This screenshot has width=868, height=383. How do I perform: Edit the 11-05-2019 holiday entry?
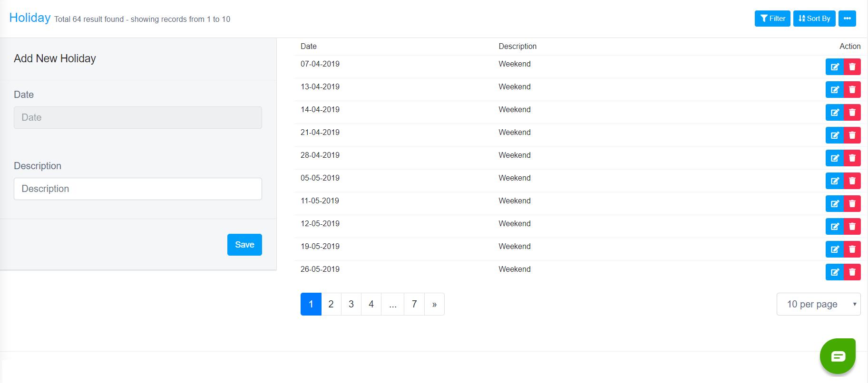834,204
